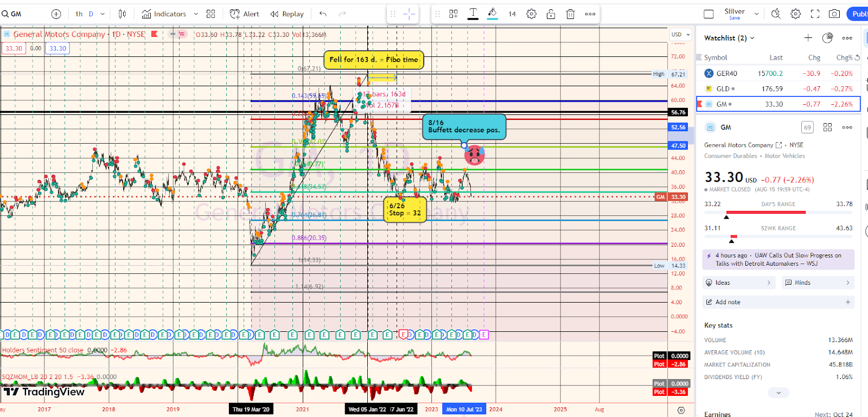
Task: Take a chart snapshot with camera
Action: [x=834, y=14]
